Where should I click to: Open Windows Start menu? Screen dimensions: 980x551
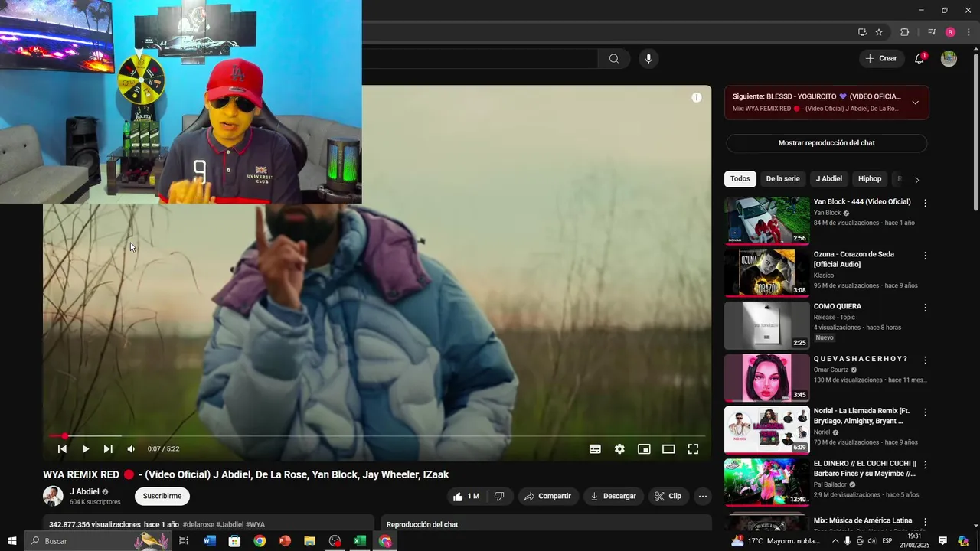[11, 541]
